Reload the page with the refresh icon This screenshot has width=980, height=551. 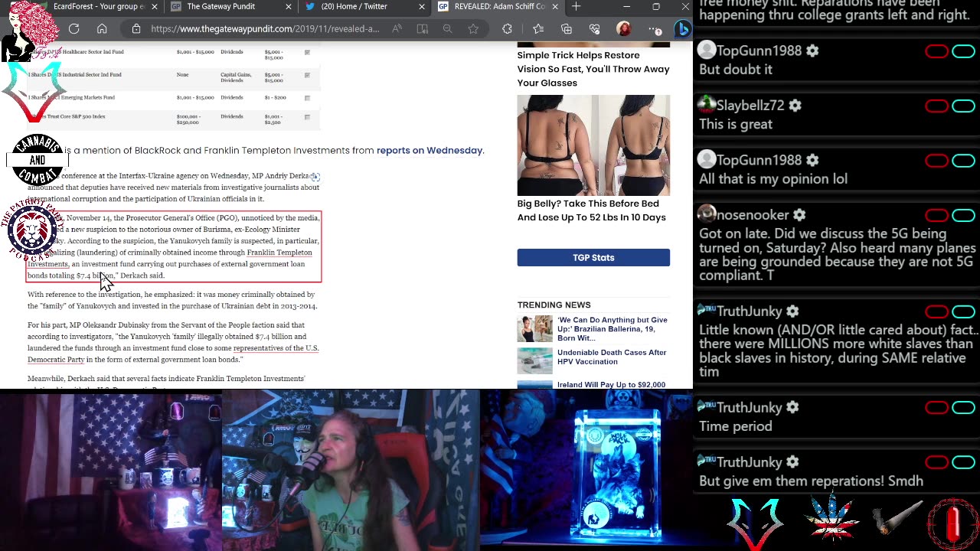click(x=73, y=29)
